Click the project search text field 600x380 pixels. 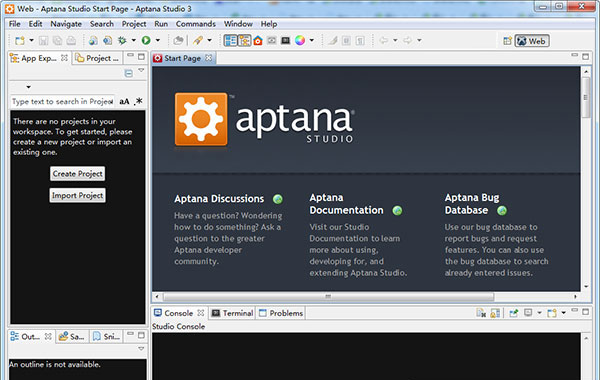pyautogui.click(x=62, y=101)
